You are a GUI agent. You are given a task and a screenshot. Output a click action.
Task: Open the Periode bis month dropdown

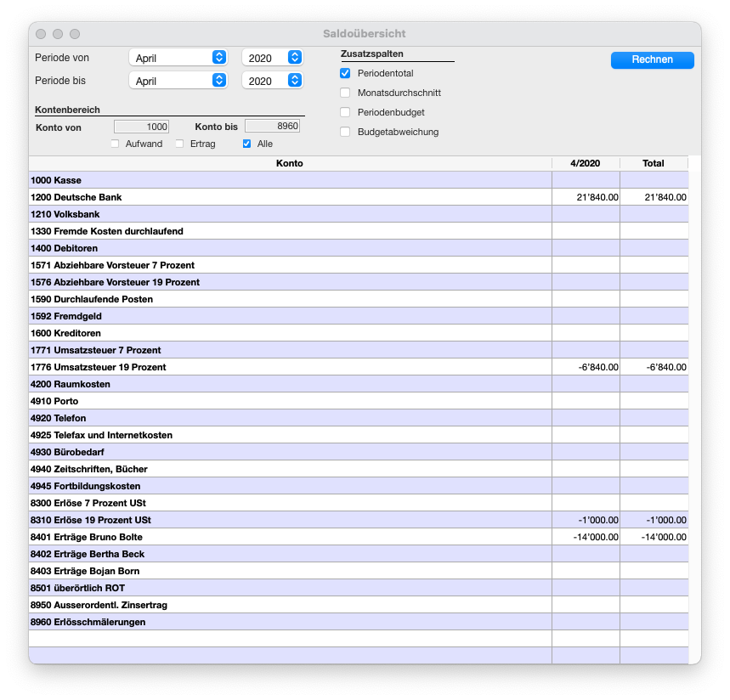178,81
